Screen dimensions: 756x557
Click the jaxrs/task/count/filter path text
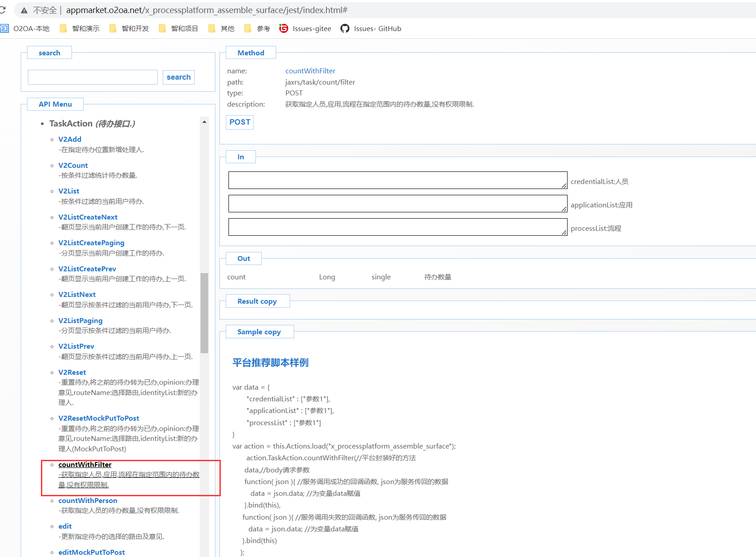[320, 82]
